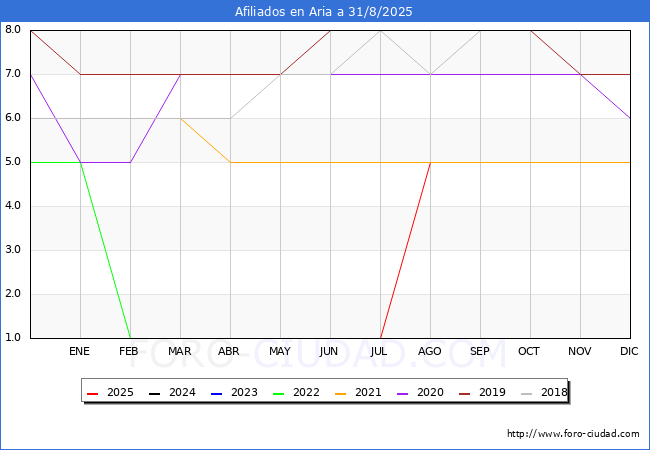Click the 2025 red legend swatch

(x=92, y=393)
